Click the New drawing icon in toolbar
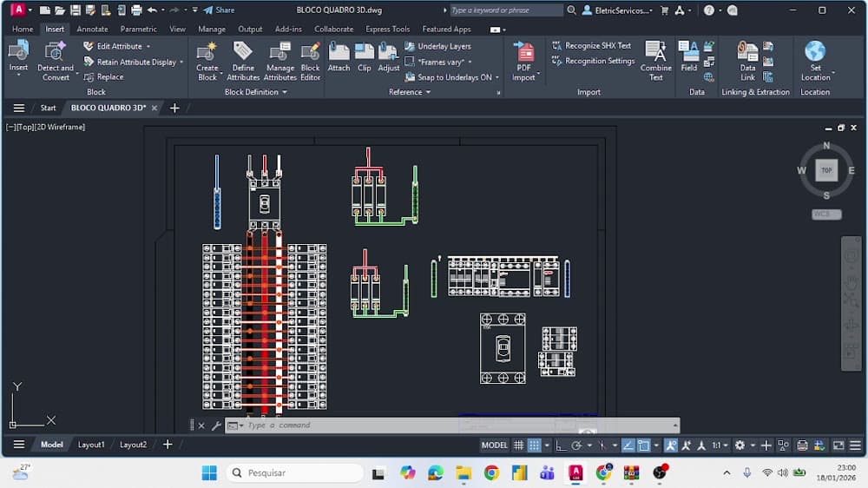 (x=45, y=10)
